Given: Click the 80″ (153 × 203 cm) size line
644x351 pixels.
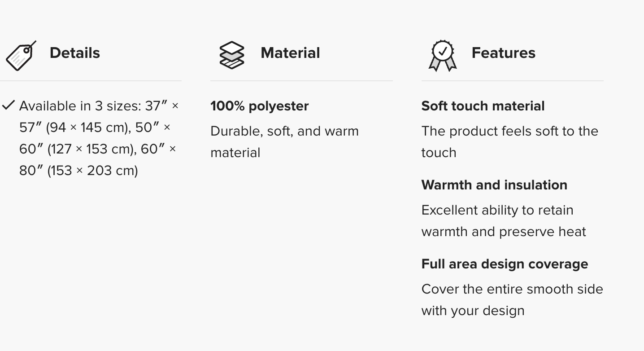Looking at the screenshot, I should coord(78,171).
